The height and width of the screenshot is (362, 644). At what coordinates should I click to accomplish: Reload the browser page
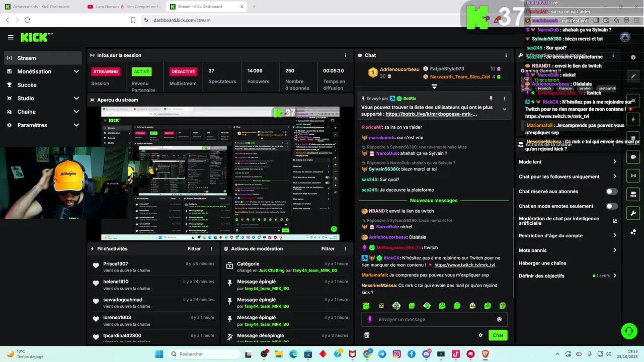click(27, 20)
